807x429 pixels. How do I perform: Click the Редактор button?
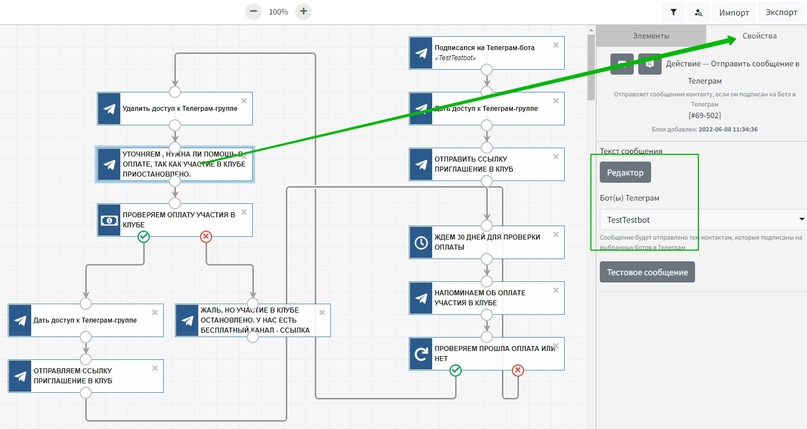pos(625,172)
